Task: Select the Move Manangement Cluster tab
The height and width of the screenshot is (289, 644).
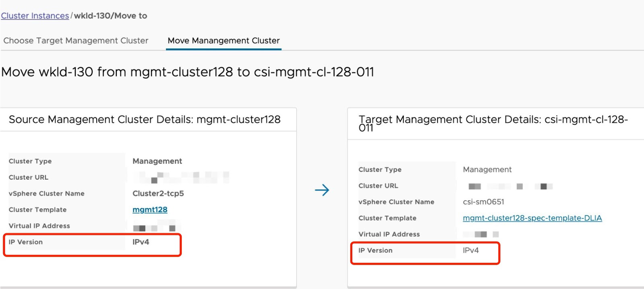Action: pos(223,41)
